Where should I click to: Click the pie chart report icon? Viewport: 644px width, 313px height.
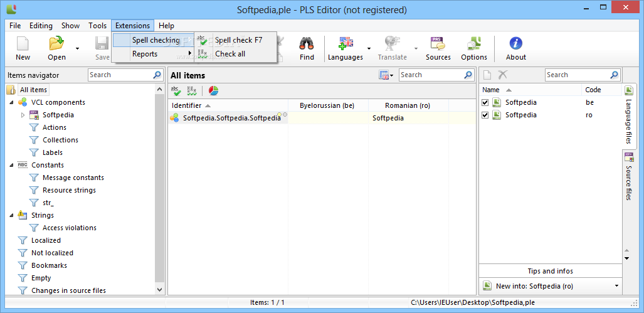(x=214, y=90)
